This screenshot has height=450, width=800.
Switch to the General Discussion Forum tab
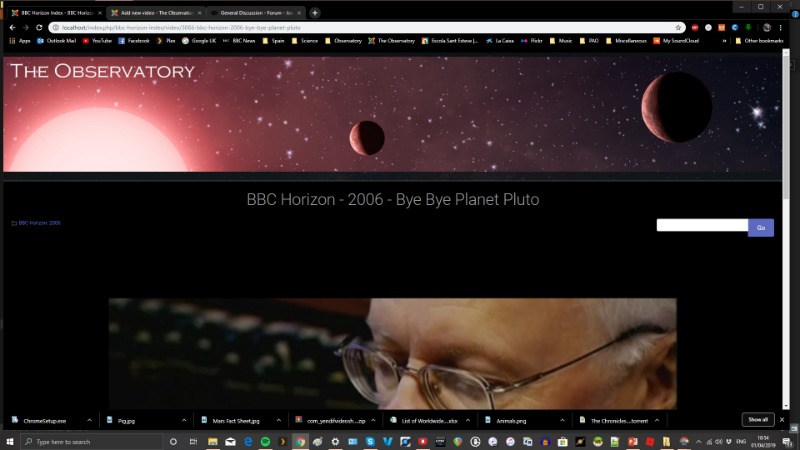[254, 13]
